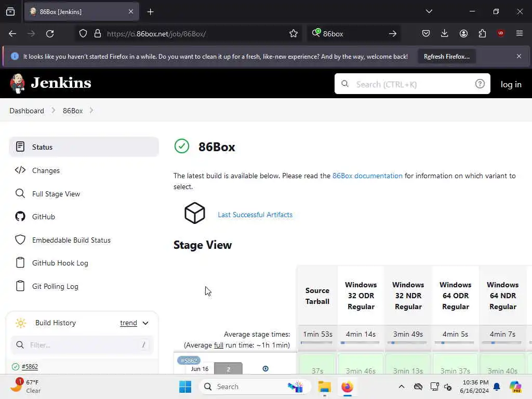Viewport: 532px width, 399px height.
Task: Save to Pocket icon in toolbar
Action: [426, 33]
